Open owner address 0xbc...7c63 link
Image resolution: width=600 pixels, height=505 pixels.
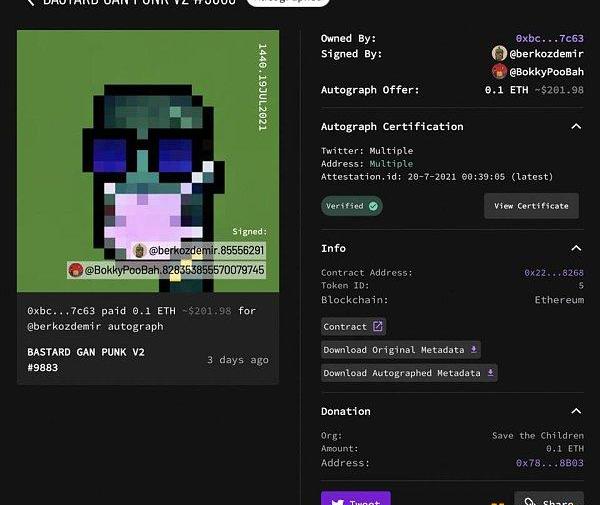[x=549, y=38]
